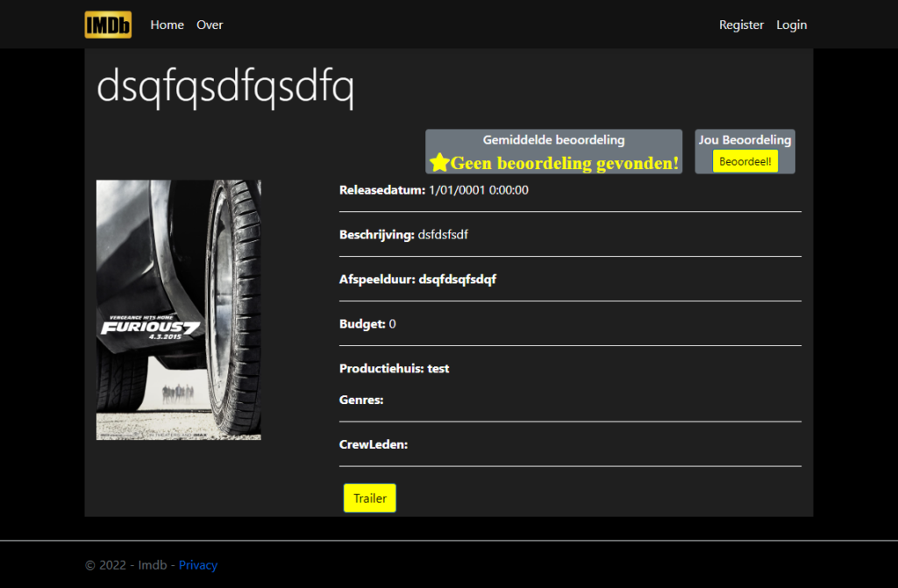Click the description text dsfdsfsdf

443,235
